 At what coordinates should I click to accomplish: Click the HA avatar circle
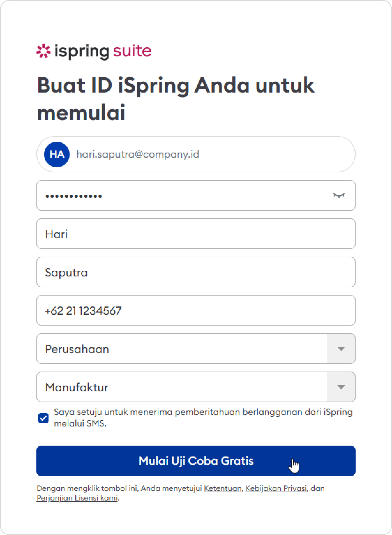click(57, 154)
